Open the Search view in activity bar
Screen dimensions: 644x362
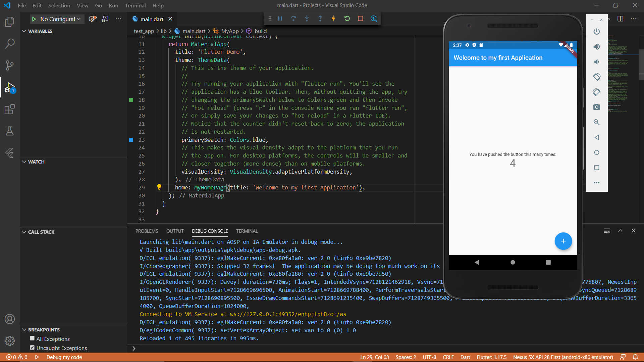[10, 43]
